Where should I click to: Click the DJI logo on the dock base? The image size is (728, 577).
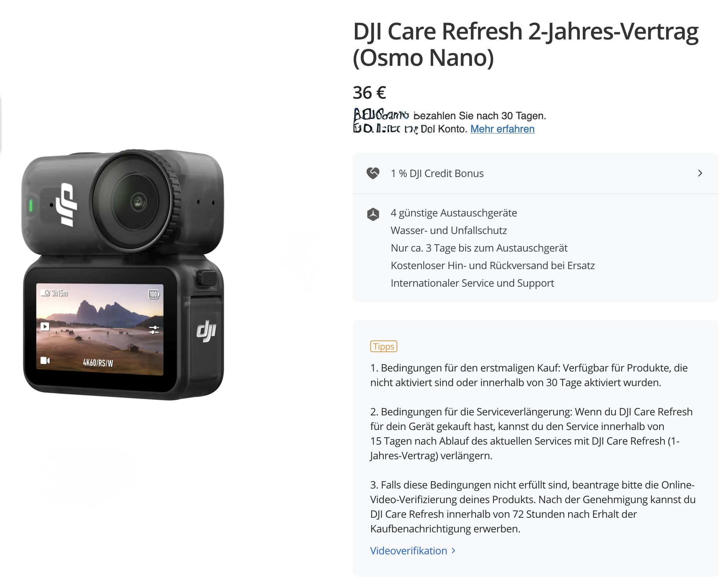click(206, 331)
